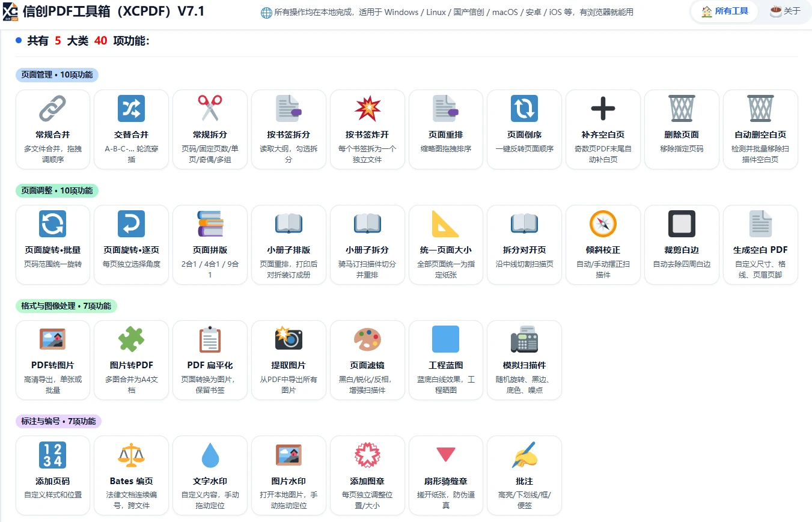Open the 图片水印 image watermark tool
Viewport: 812px width, 522px height.
pos(288,476)
